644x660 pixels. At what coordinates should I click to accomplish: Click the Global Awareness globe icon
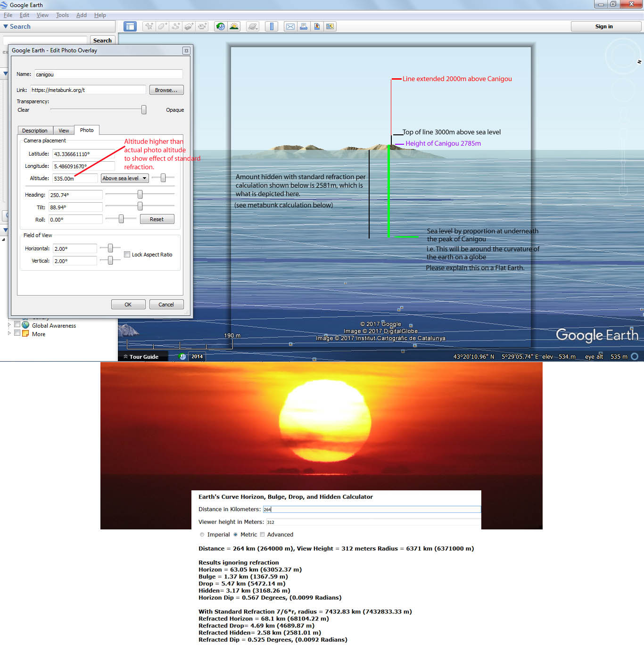coord(25,325)
